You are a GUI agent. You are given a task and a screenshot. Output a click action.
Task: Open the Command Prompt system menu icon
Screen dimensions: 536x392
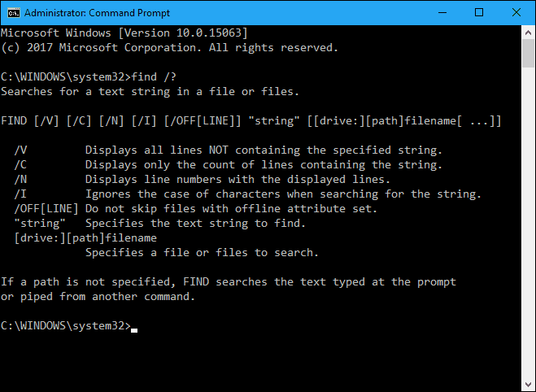[14, 13]
